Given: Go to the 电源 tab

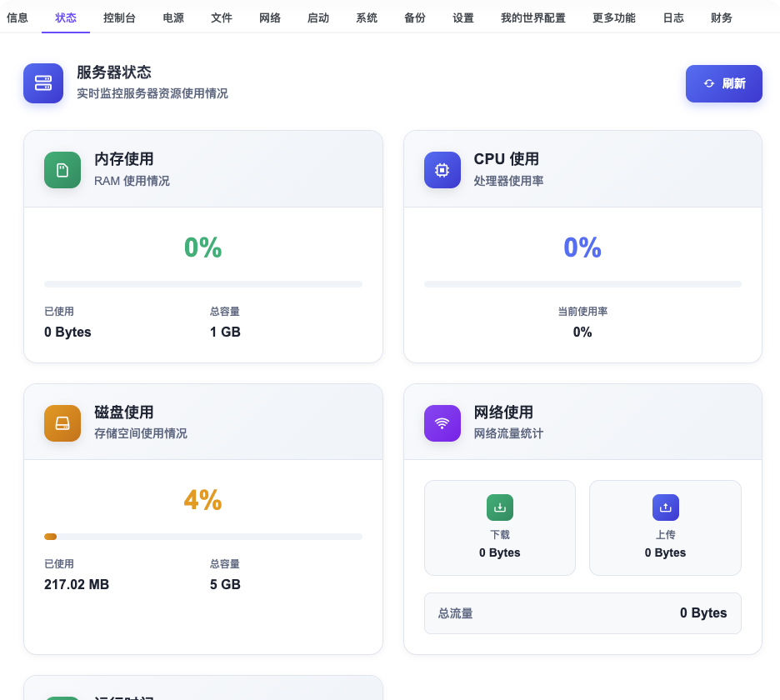Looking at the screenshot, I should [173, 17].
